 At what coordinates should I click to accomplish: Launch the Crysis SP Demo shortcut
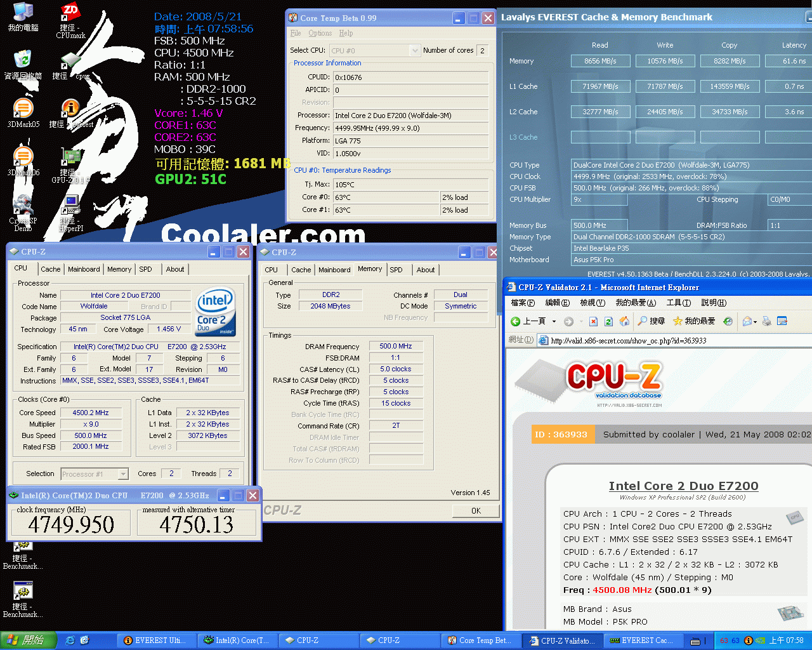[x=23, y=213]
